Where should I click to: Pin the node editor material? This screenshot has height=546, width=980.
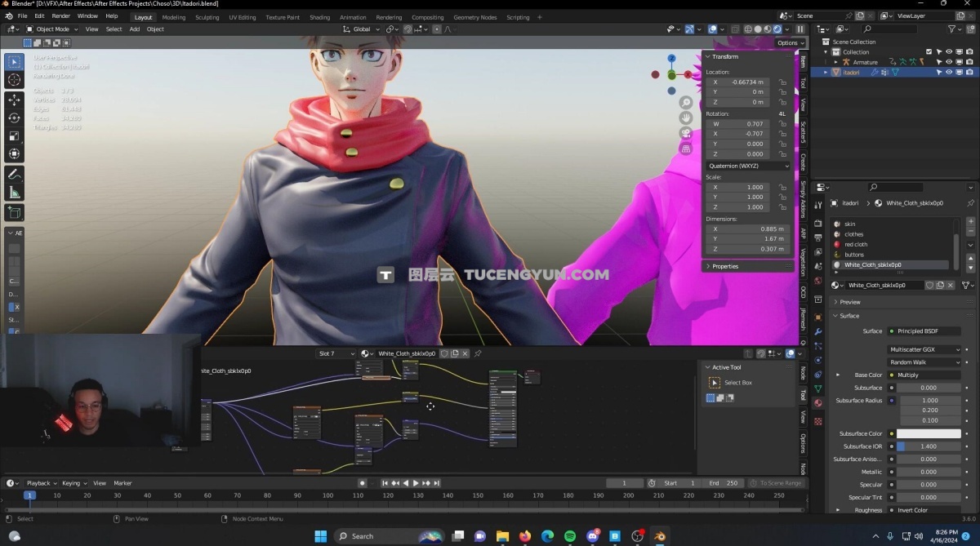pos(478,353)
